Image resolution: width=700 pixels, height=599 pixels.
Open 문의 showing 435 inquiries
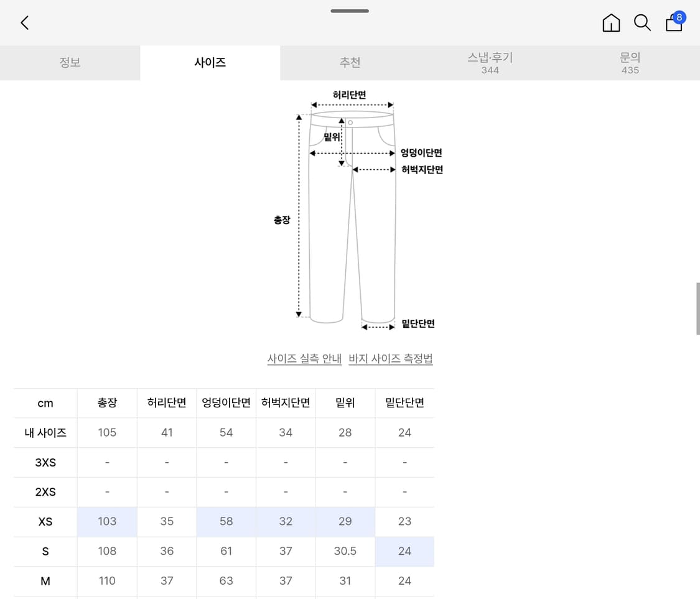tap(630, 62)
